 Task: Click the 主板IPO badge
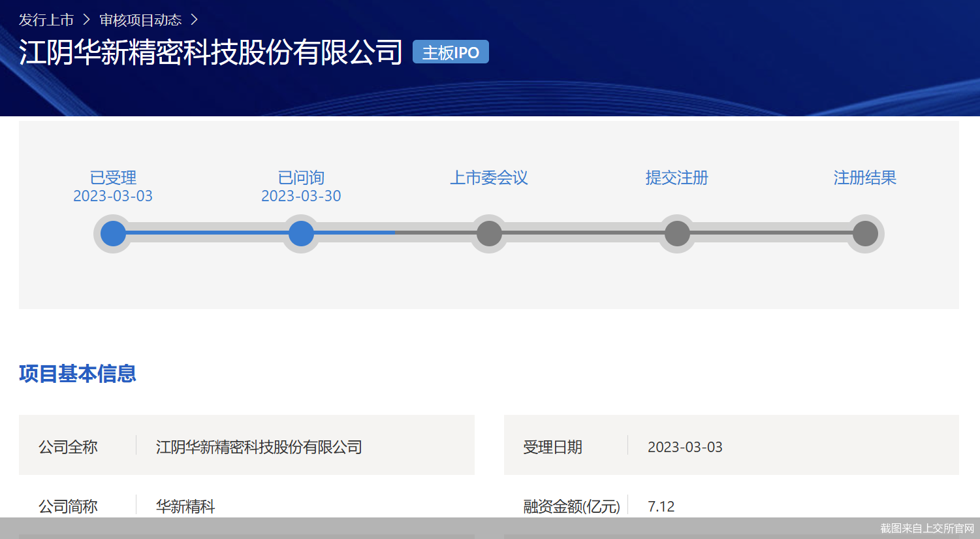click(450, 52)
